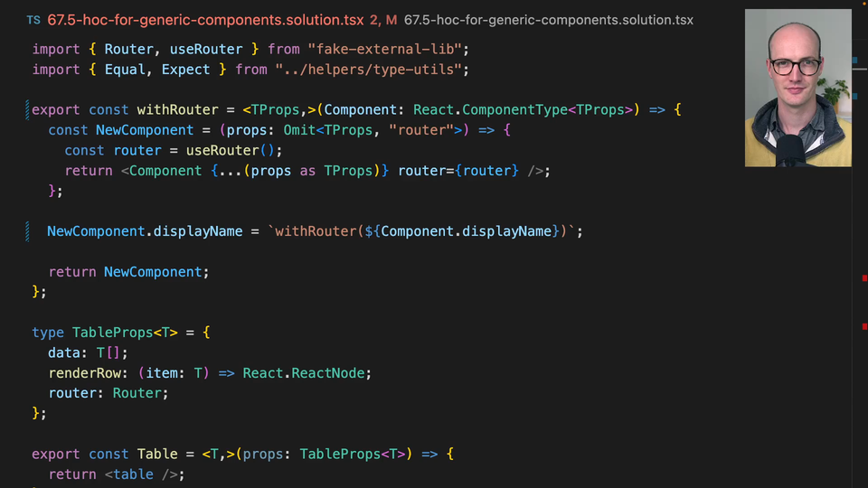Click the TS file icon in the editor tab
Viewport: 868px width, 488px height.
pyautogui.click(x=33, y=20)
